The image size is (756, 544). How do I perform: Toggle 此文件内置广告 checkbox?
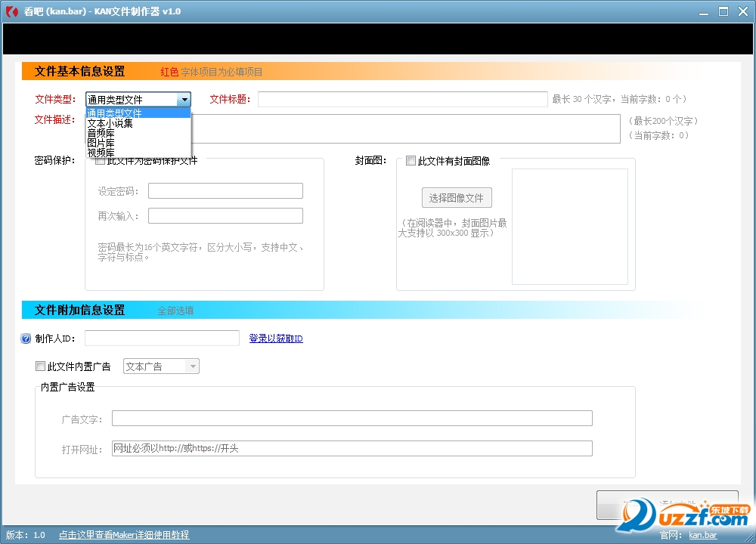[x=41, y=366]
